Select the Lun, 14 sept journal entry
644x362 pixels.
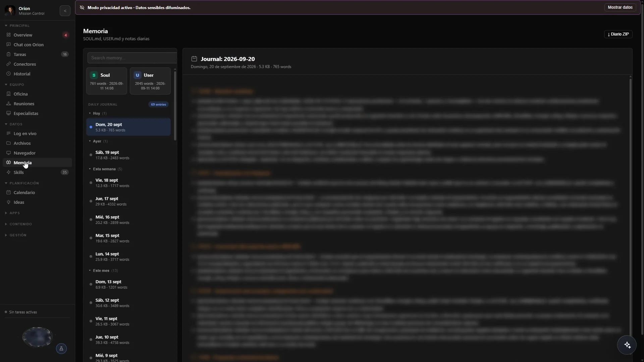coord(128,256)
